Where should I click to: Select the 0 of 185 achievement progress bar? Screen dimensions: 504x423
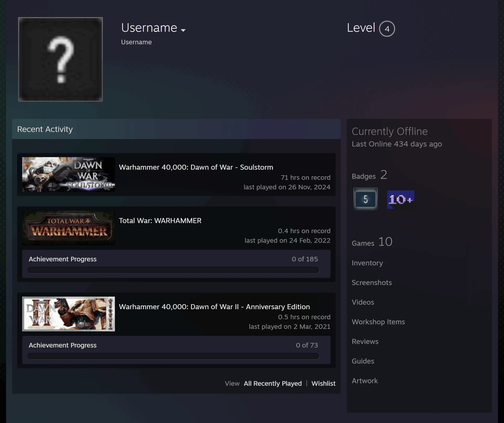click(x=173, y=270)
